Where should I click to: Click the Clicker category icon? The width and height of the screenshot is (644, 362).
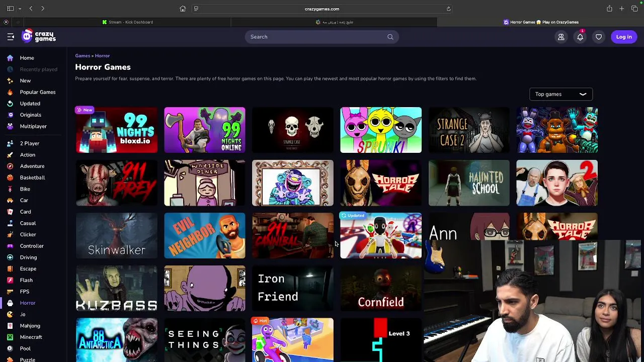tap(10, 234)
